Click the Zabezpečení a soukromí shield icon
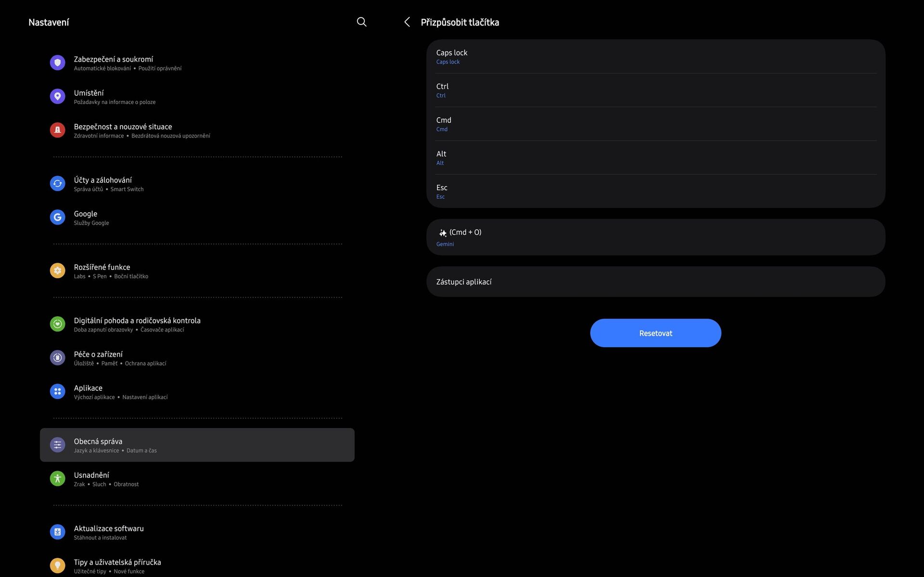This screenshot has height=577, width=924. click(x=57, y=63)
